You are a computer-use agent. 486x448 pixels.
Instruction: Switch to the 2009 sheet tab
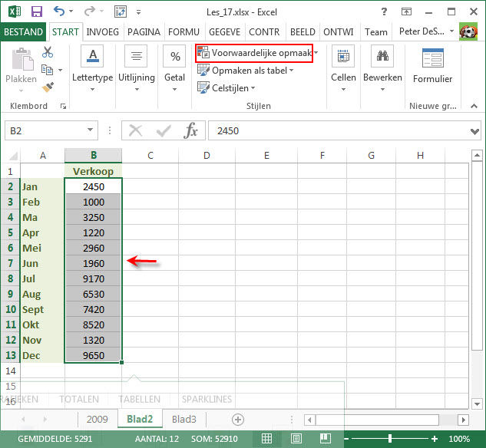coord(97,419)
